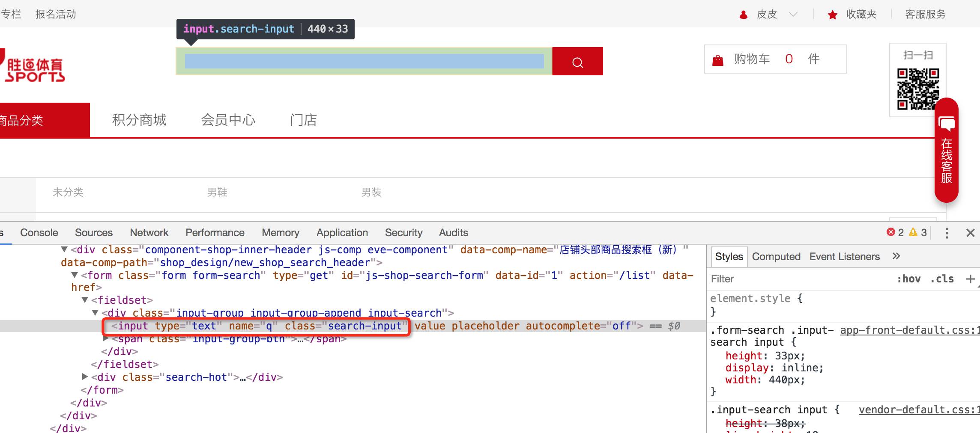Click the red magnifier search button
Screen dimensions: 980x433
577,61
